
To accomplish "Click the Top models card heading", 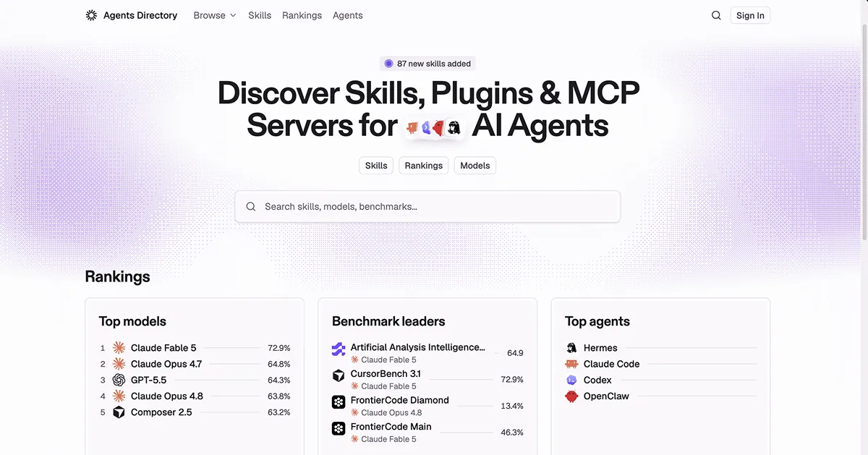I will [132, 321].
